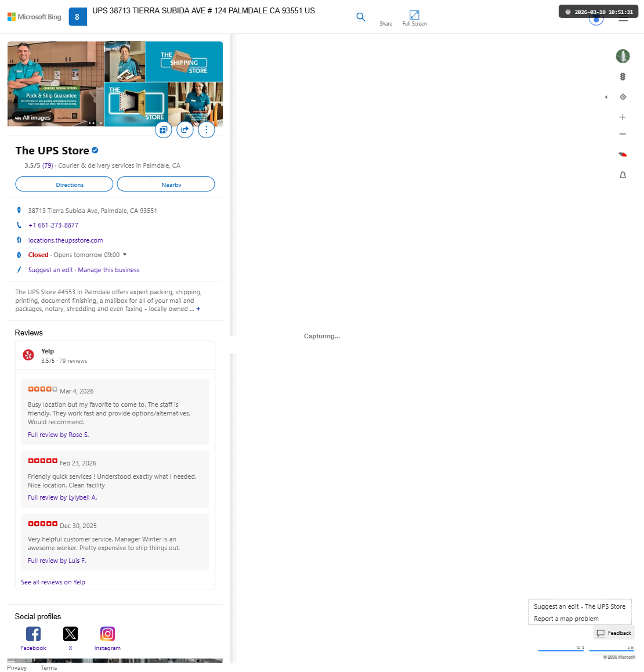Click Suggest an edit - The UPS Store

pos(580,606)
